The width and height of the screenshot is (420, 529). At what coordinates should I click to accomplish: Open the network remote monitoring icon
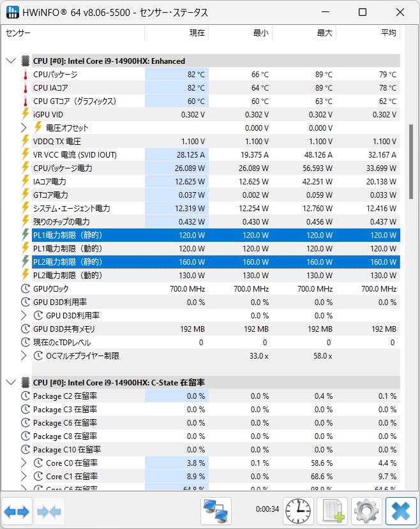[216, 512]
